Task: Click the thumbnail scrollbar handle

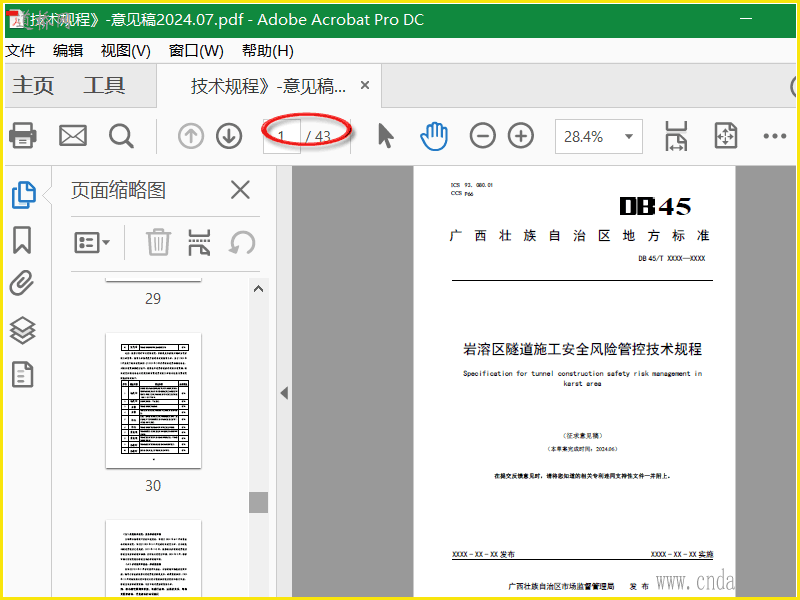Action: (x=259, y=503)
